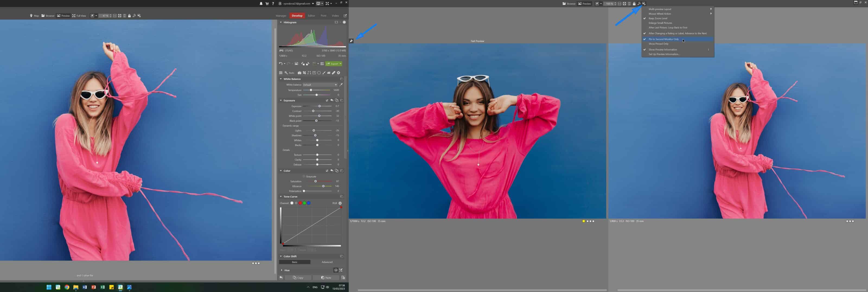Collapse the Tone Curve section

[x=281, y=196]
